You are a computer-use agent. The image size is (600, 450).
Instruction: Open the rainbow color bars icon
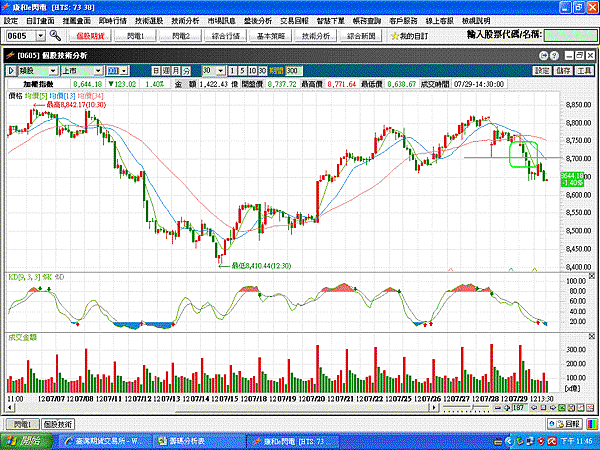pyautogui.click(x=591, y=424)
